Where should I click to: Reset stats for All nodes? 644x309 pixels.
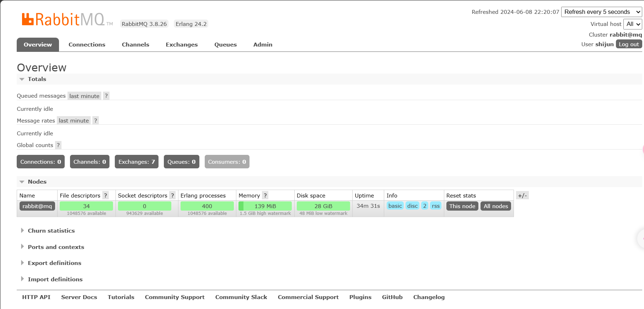click(496, 206)
